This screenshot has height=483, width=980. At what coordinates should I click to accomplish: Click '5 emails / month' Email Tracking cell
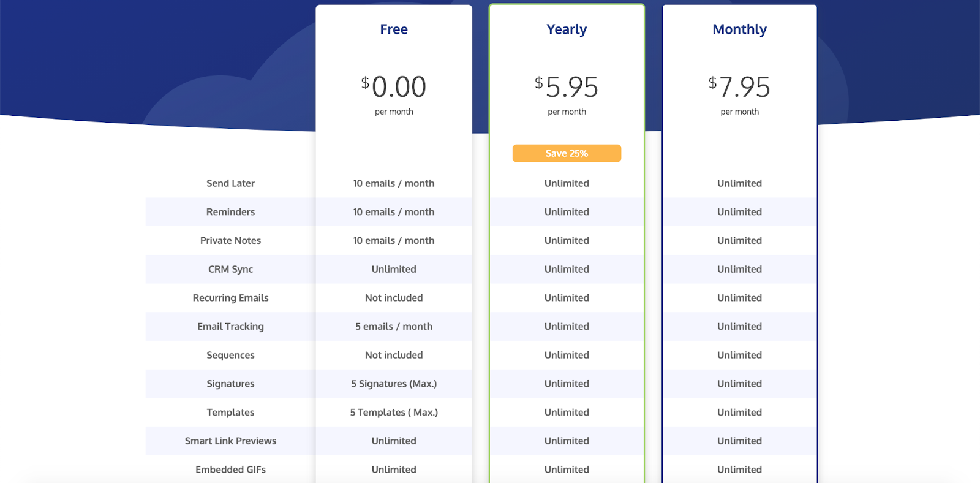click(x=394, y=327)
